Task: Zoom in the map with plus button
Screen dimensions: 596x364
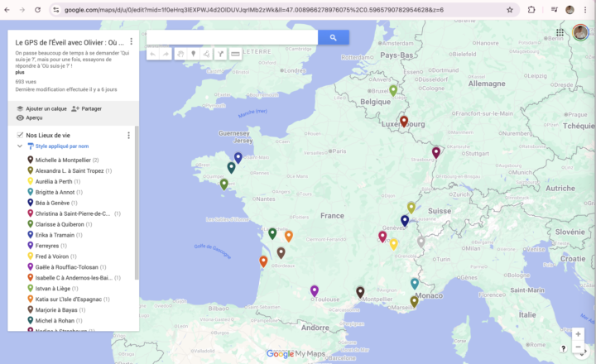Action: pyautogui.click(x=578, y=334)
